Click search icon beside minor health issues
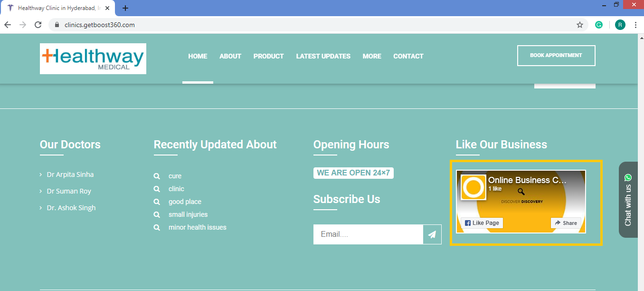This screenshot has width=644, height=291. point(157,227)
